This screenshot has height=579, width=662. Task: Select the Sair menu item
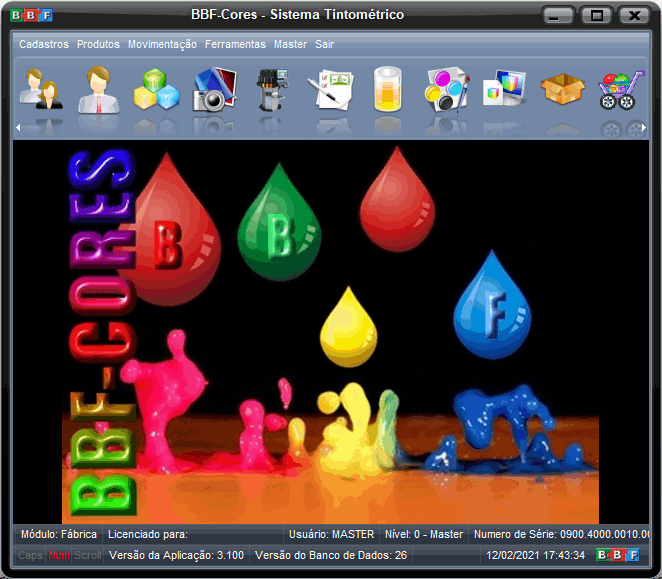(x=325, y=44)
